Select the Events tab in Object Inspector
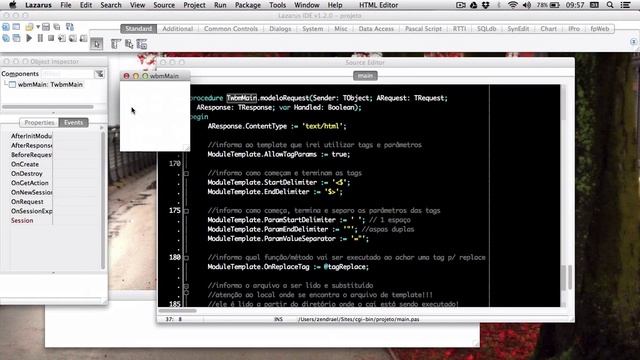This screenshot has height=360, width=640. [x=73, y=122]
